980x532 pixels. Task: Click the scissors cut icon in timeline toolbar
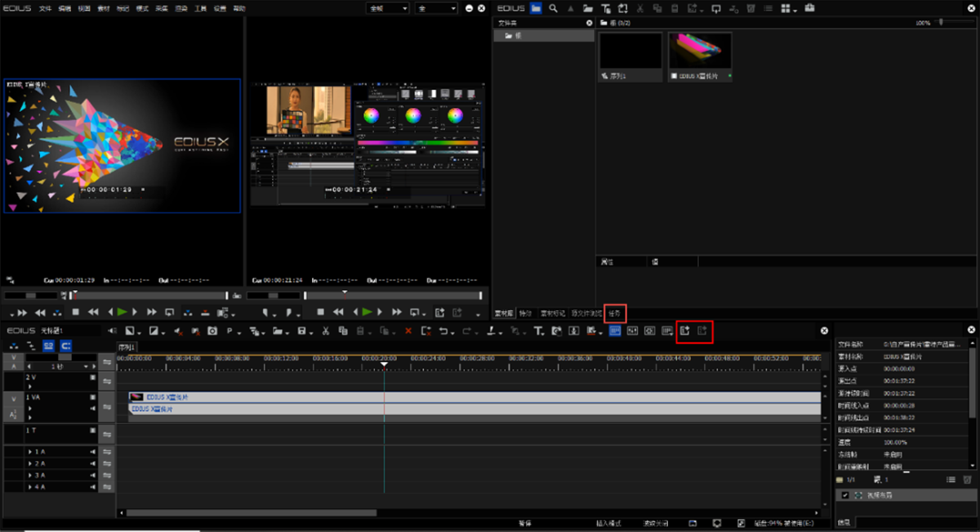point(325,331)
